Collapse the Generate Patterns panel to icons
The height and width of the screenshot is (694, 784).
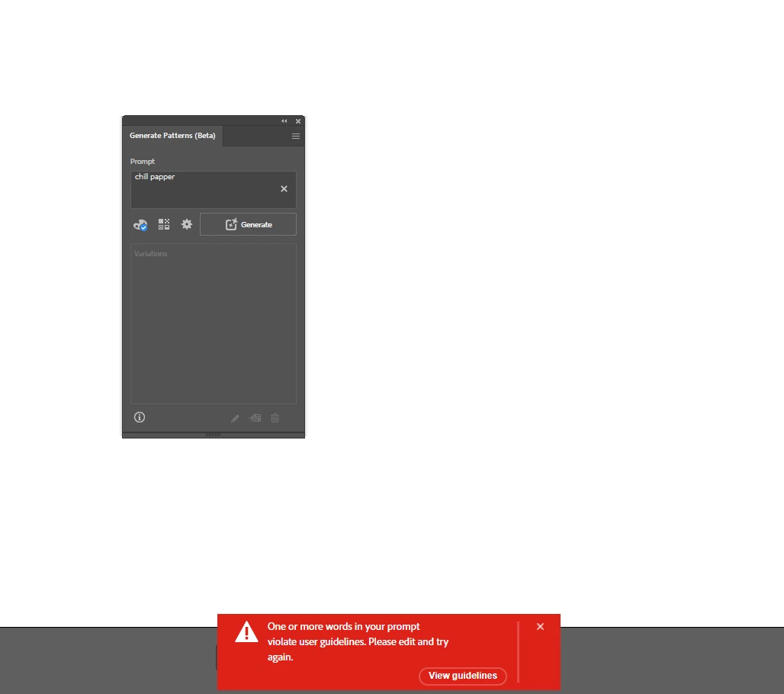click(284, 121)
